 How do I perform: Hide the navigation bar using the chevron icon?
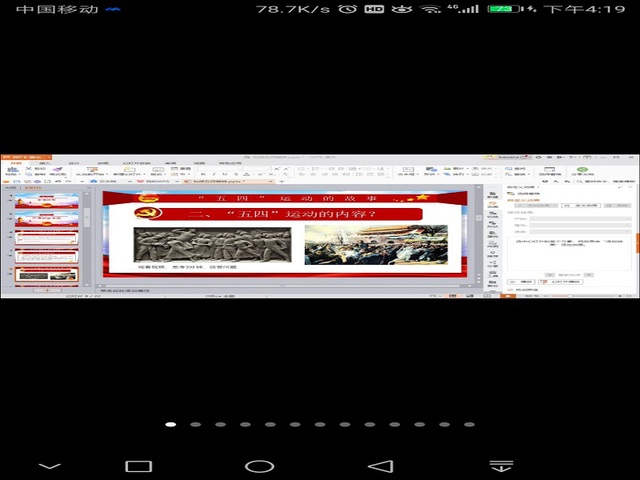coord(49,466)
